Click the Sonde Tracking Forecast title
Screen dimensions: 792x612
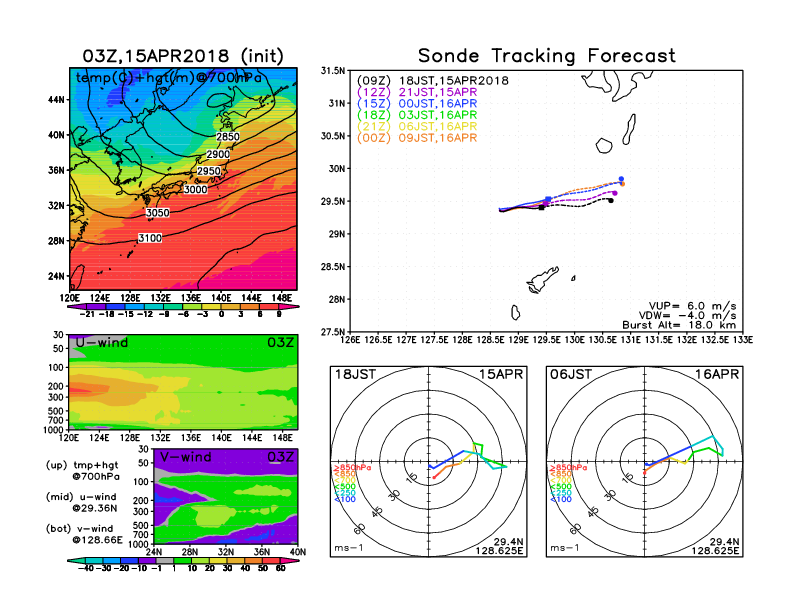546,56
